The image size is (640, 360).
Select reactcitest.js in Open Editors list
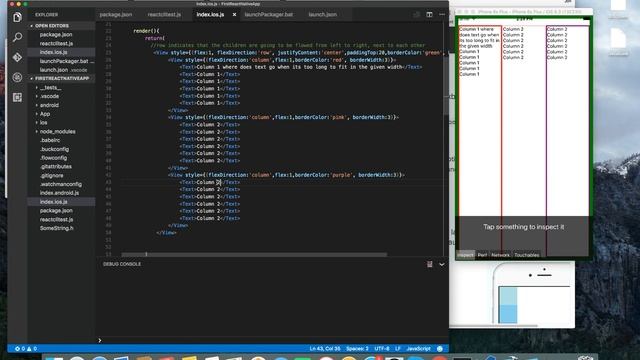[x=56, y=44]
